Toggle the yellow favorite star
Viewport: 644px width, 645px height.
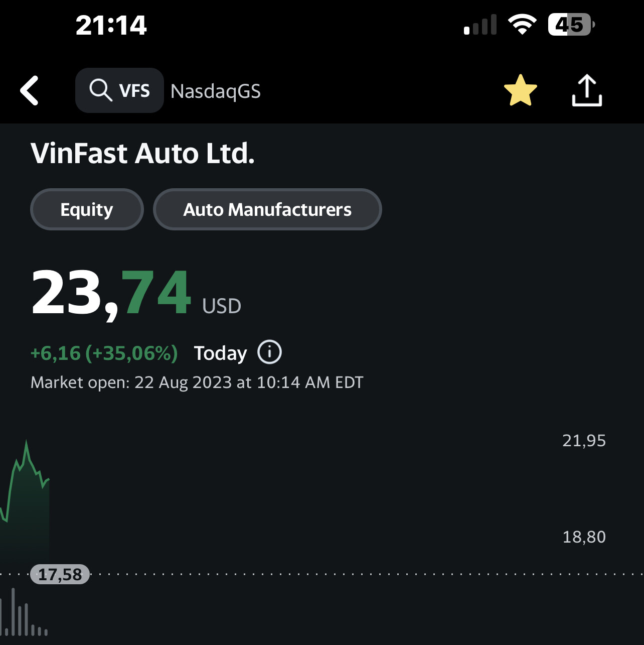[520, 90]
